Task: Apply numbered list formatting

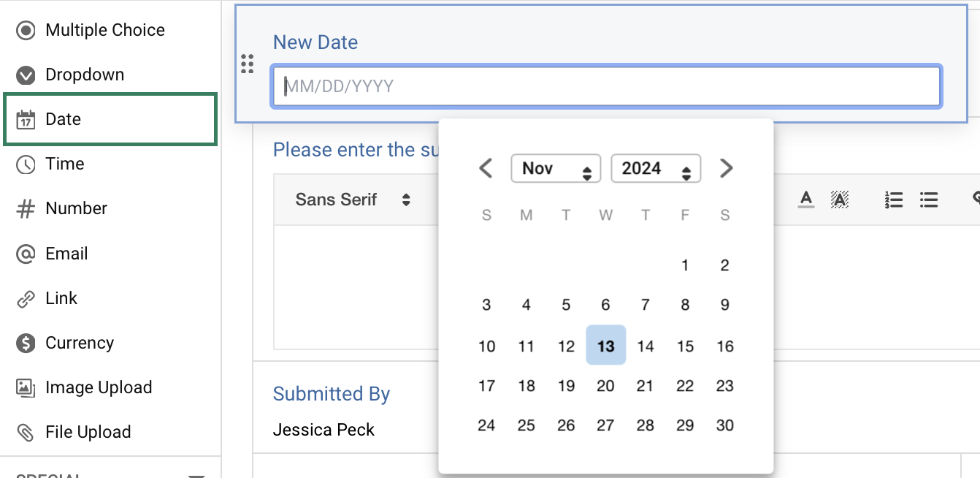Action: (x=893, y=200)
